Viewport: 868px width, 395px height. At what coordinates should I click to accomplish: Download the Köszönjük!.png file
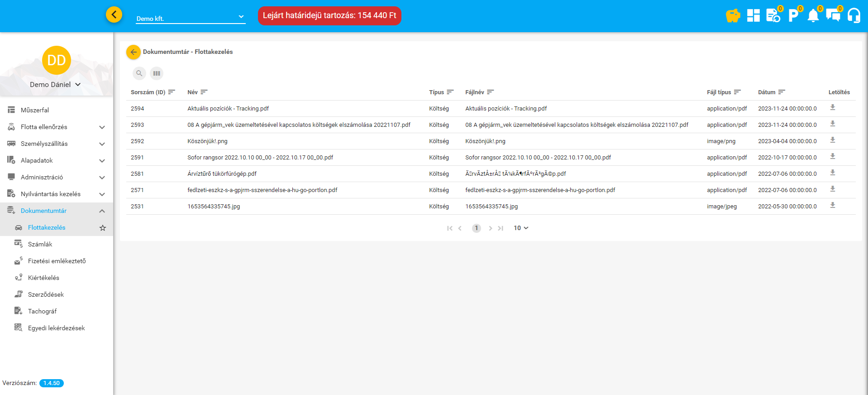coord(832,140)
